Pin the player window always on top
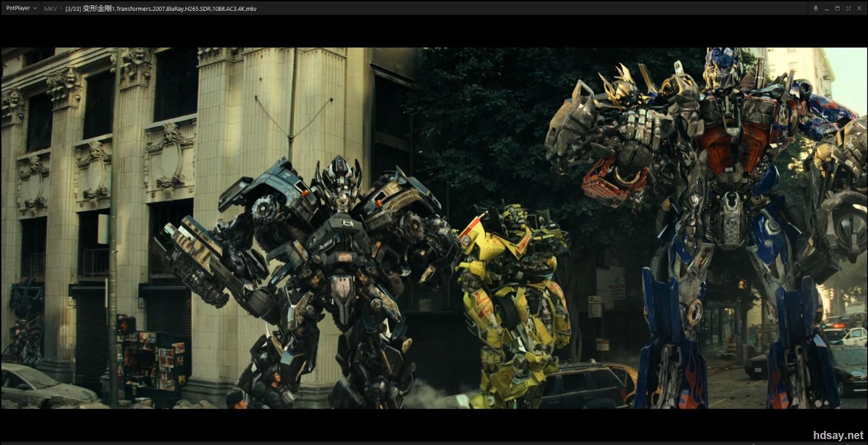Screen dimensions: 868x445 click(x=815, y=9)
